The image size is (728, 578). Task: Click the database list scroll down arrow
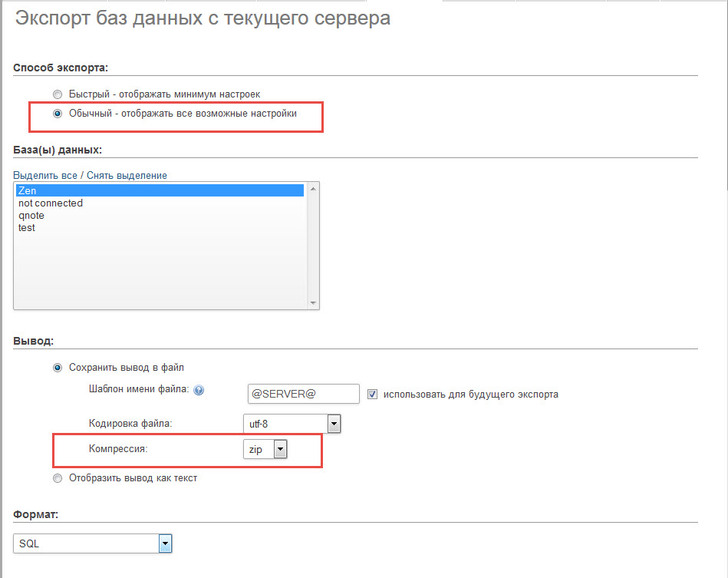pyautogui.click(x=313, y=303)
